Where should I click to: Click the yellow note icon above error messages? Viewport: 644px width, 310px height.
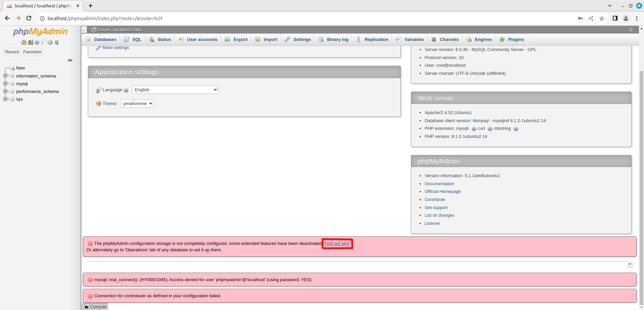pyautogui.click(x=631, y=265)
